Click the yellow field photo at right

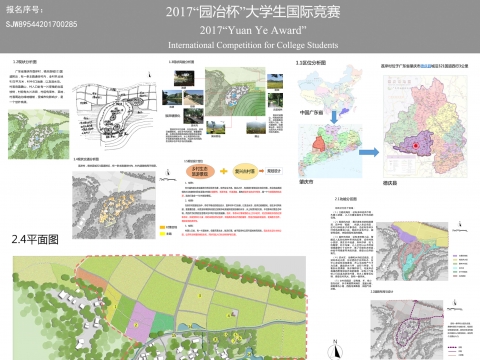(275, 82)
